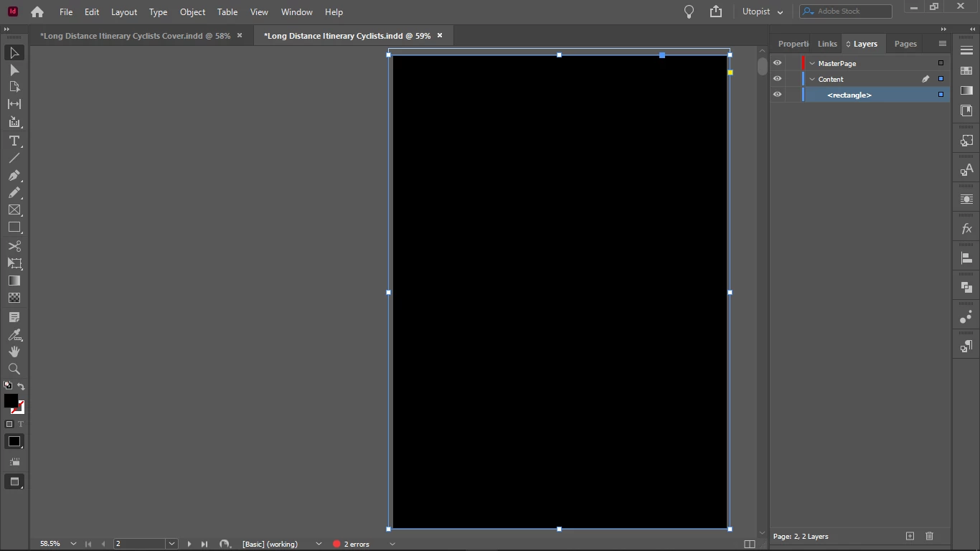Hide the MasterPage layer

(777, 63)
